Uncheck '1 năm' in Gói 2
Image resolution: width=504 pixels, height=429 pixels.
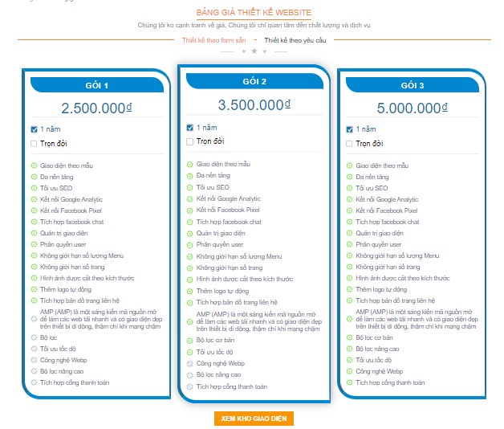(x=189, y=127)
